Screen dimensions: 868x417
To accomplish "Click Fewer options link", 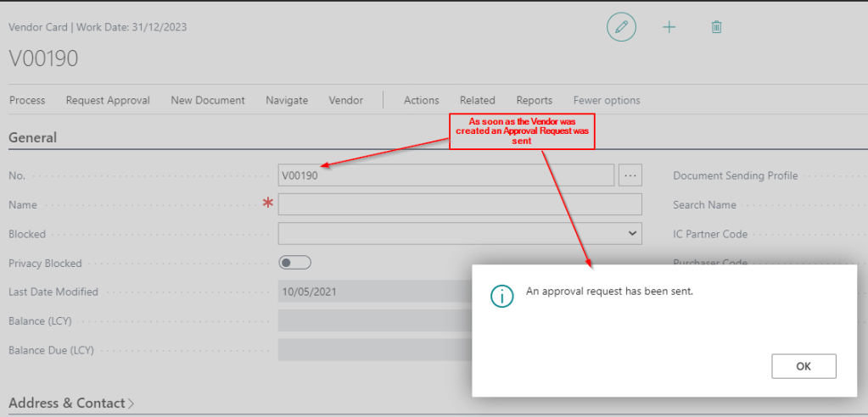I will (607, 100).
